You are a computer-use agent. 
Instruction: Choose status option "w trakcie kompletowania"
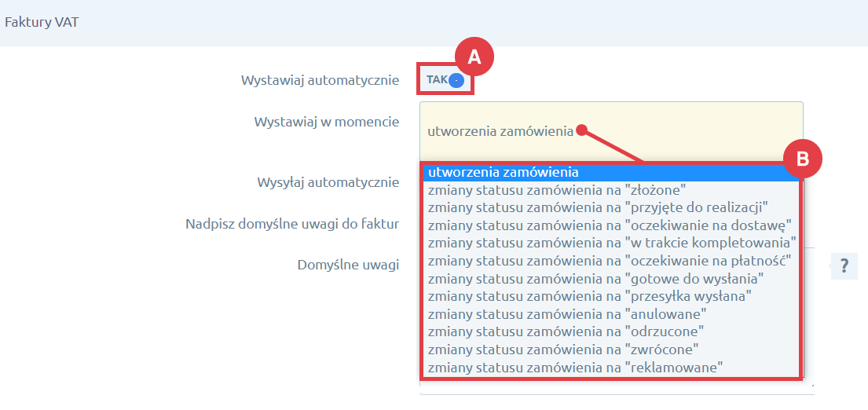coord(610,243)
